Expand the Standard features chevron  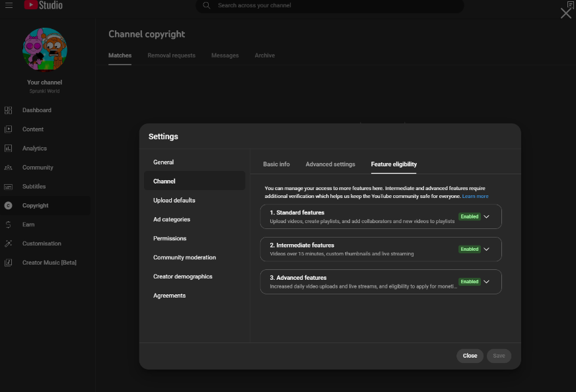(x=486, y=216)
